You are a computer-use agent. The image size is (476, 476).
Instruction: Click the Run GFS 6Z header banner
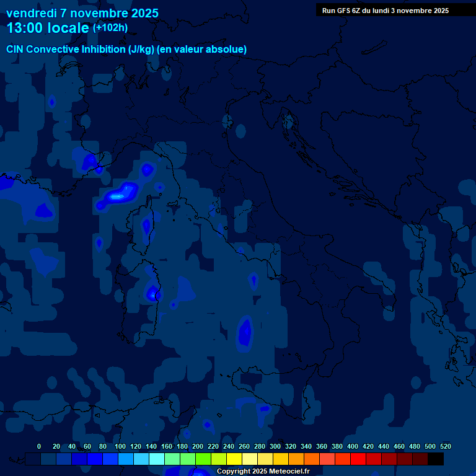tap(385, 10)
